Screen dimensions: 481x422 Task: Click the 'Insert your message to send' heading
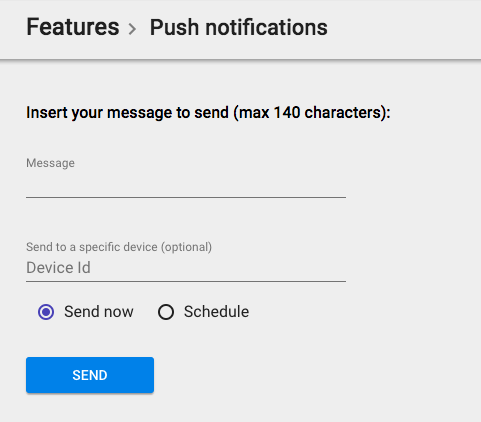tap(127, 113)
